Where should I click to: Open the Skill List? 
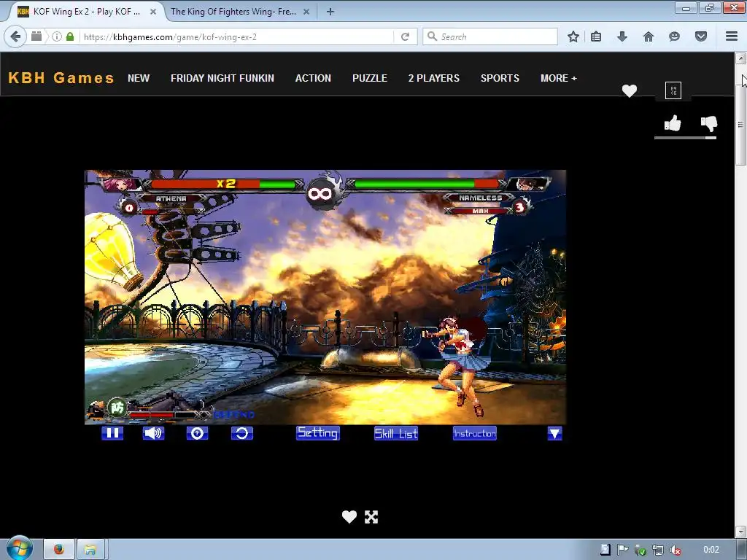point(396,433)
